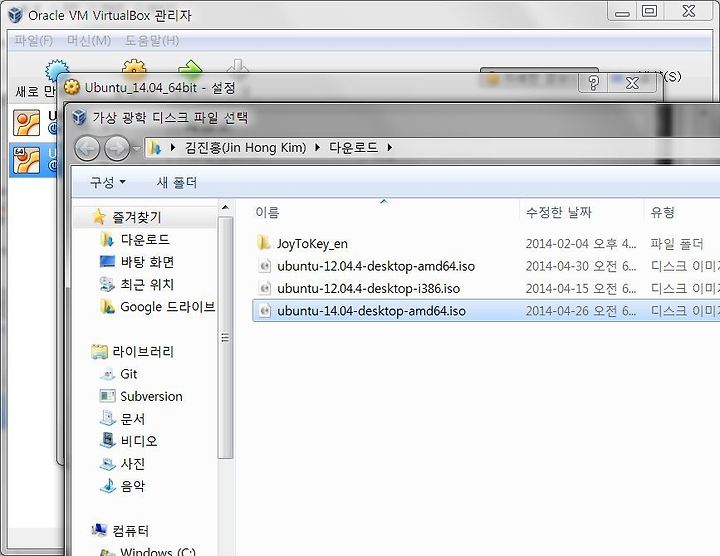Open Google 드라이브 in sidebar
This screenshot has height=556, width=720.
168,307
